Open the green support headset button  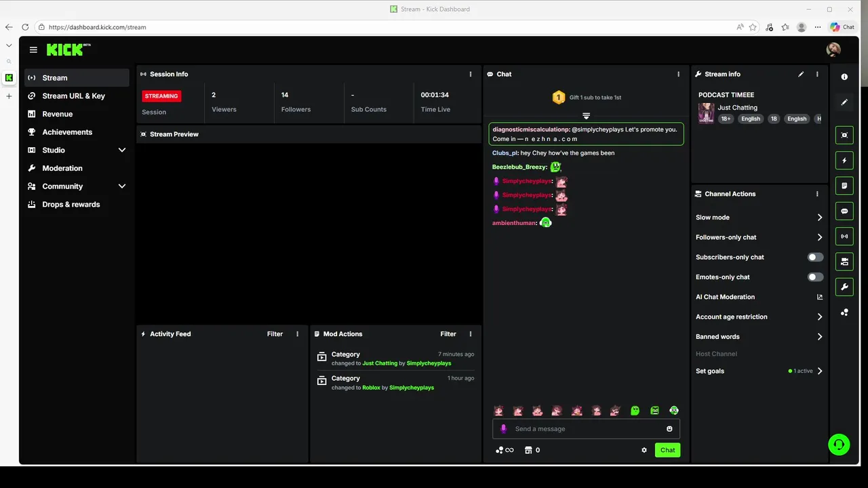click(x=839, y=445)
